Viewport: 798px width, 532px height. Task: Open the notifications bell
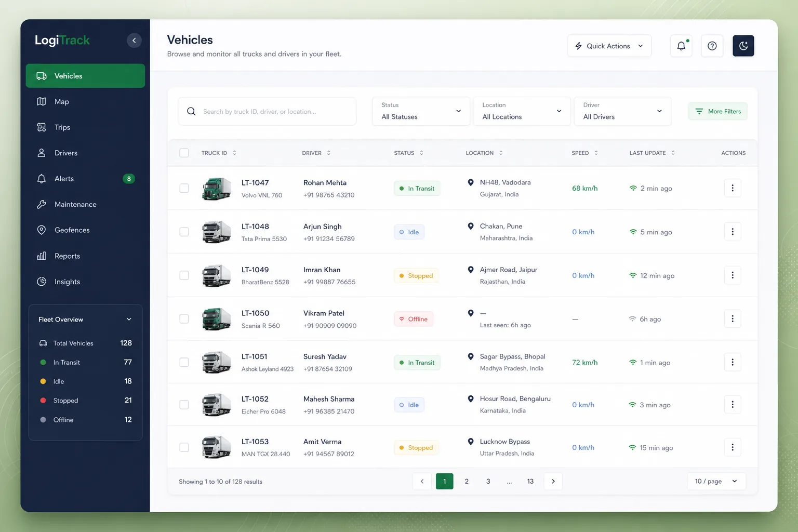681,46
